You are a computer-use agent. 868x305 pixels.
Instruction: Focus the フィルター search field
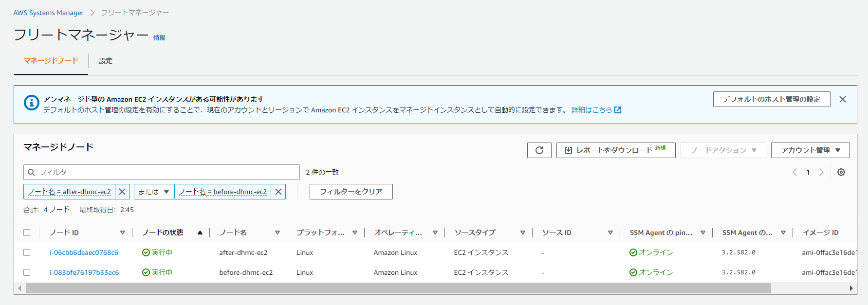pyautogui.click(x=162, y=172)
